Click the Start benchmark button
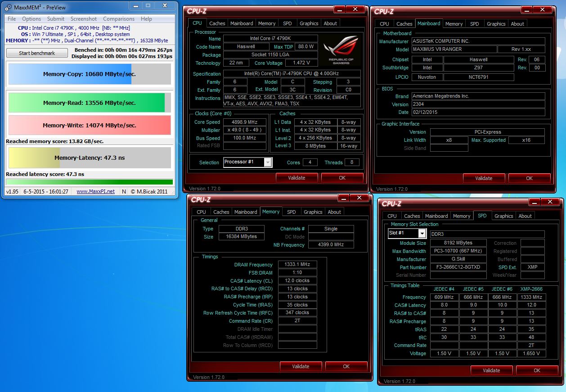This screenshot has width=566, height=392. point(37,53)
